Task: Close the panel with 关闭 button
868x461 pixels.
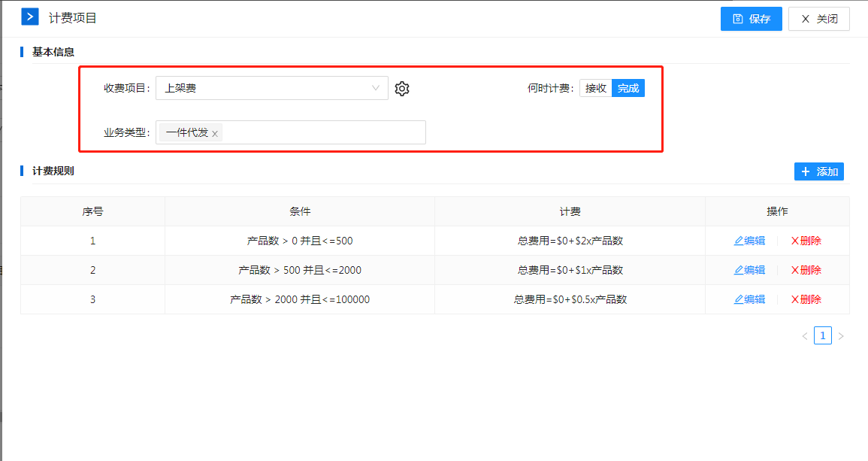Action: [x=818, y=19]
